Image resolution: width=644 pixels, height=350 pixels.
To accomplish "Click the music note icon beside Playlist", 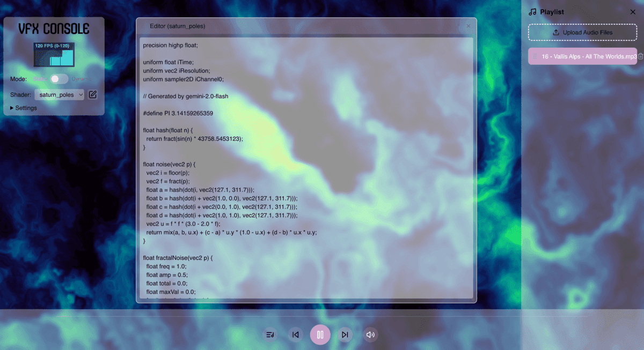I will pyautogui.click(x=532, y=12).
